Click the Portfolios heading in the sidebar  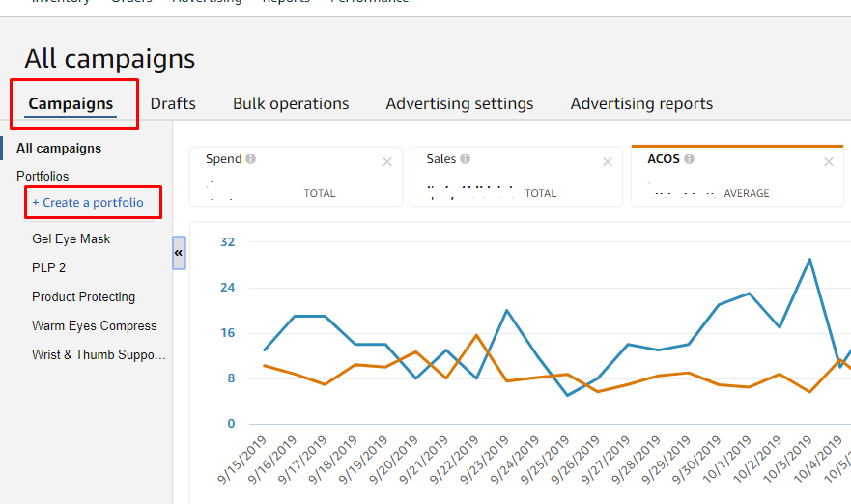click(43, 177)
